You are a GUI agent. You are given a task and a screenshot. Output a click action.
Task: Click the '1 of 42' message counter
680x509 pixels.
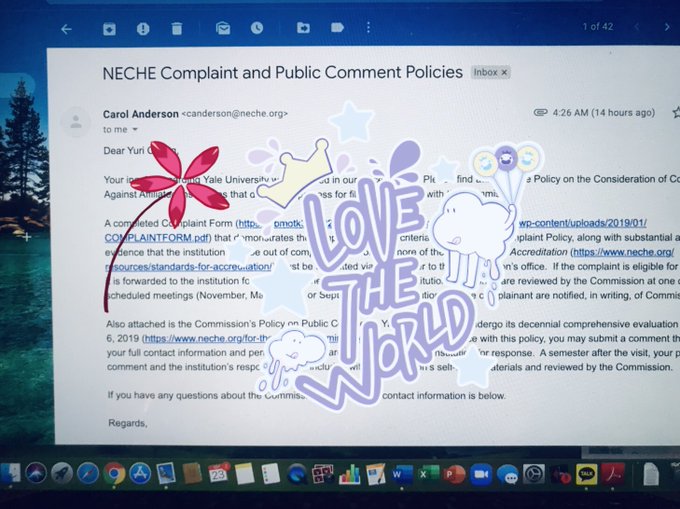tap(598, 26)
